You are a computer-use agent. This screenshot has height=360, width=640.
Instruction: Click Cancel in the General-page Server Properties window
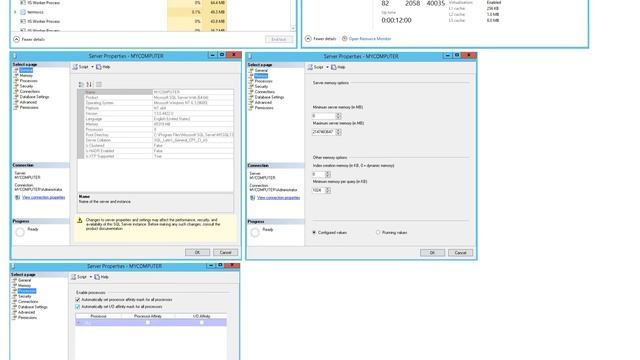(x=225, y=252)
